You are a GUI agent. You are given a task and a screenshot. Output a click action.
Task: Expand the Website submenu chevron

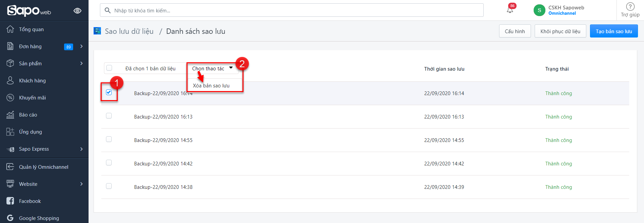[x=82, y=184]
